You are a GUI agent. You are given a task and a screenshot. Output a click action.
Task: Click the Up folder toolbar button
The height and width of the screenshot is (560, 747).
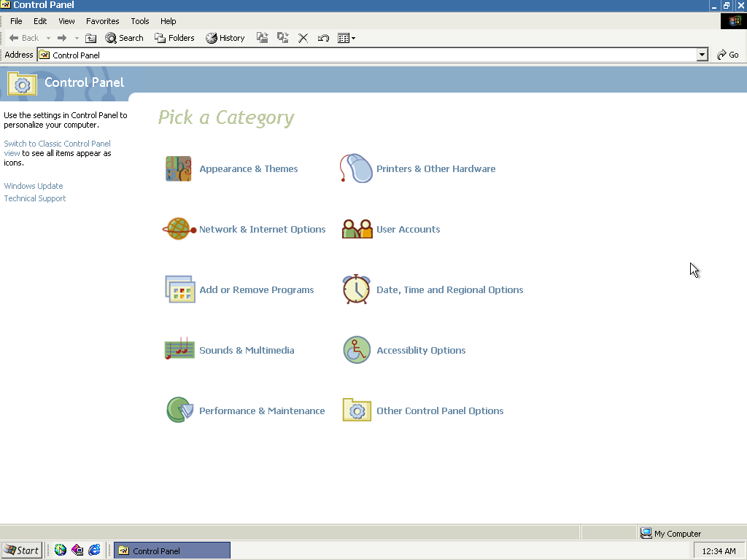[x=91, y=38]
